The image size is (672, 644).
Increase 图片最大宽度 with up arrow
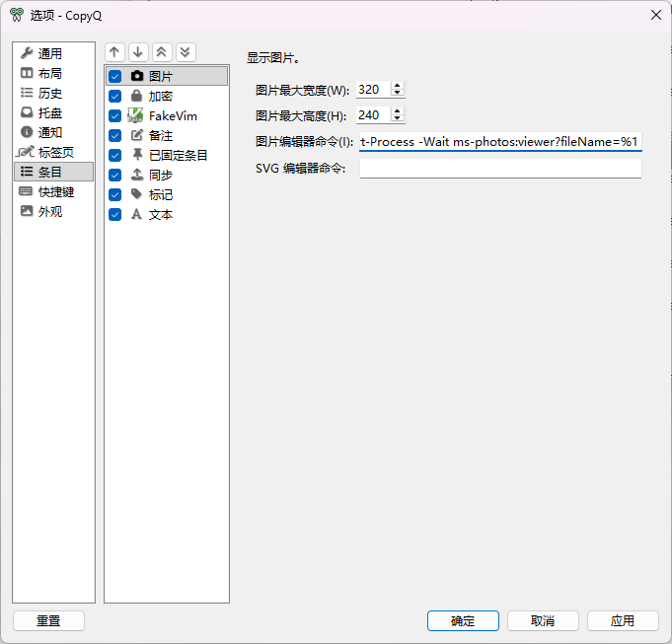398,85
